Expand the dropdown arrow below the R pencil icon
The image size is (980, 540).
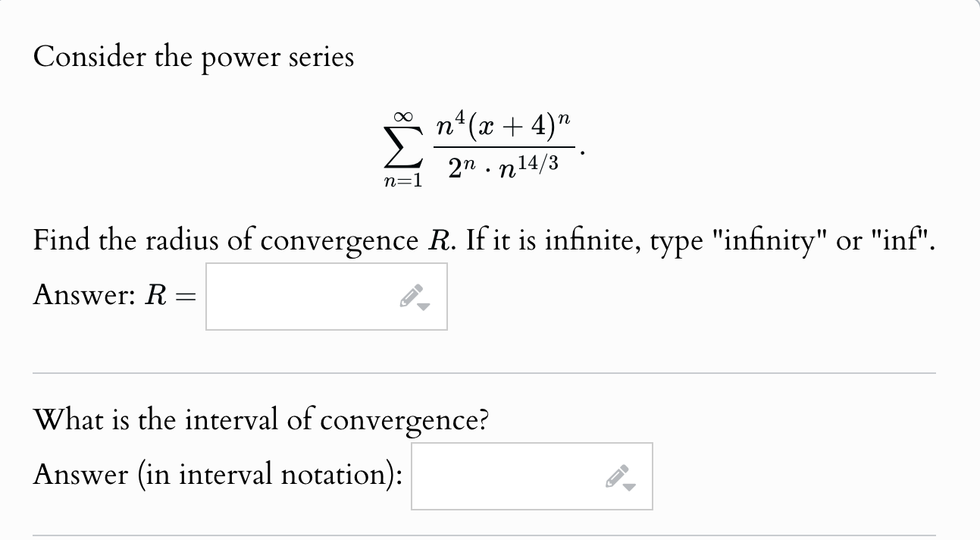click(x=421, y=306)
